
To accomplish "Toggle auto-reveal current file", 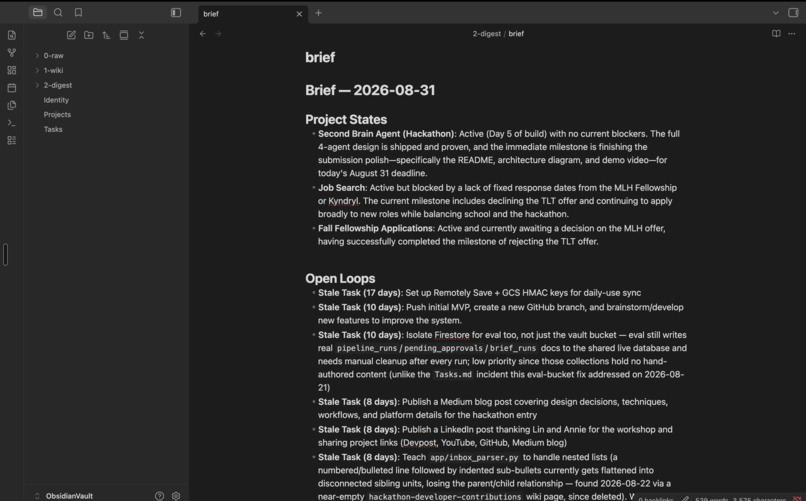I will (x=124, y=35).
